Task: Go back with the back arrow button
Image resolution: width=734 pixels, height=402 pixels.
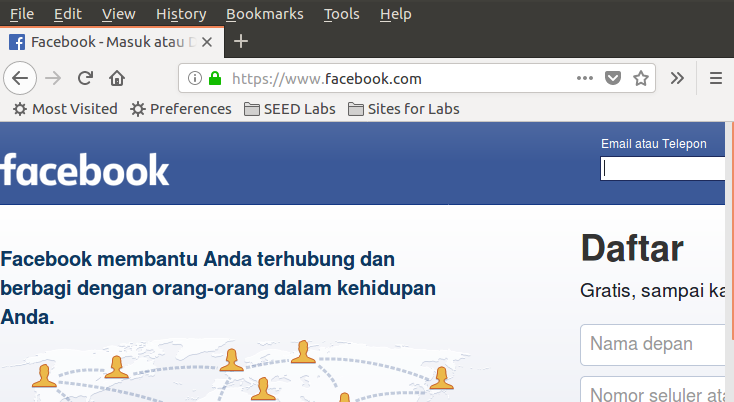Action: coord(20,78)
